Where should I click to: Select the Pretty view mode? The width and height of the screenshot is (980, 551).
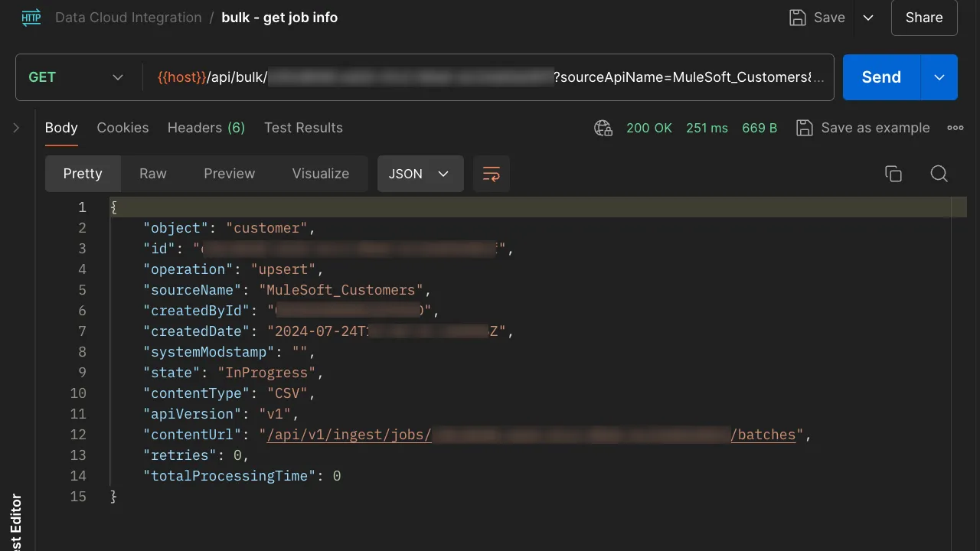tap(83, 174)
